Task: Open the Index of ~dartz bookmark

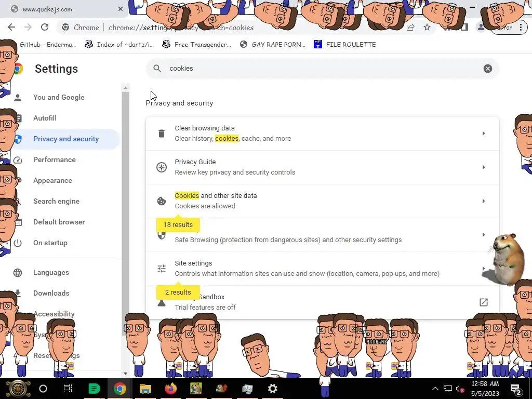Action: [x=119, y=45]
